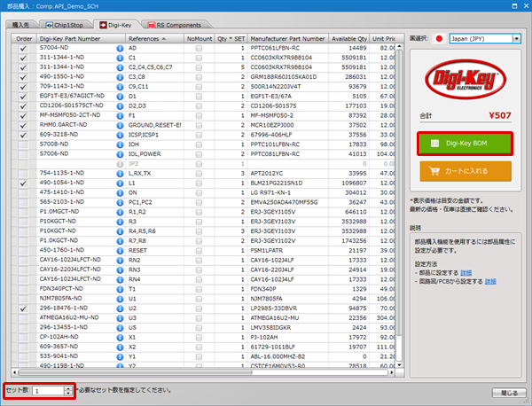
Task: Uncheck the Order box for S7004-ND
Action: [23, 48]
